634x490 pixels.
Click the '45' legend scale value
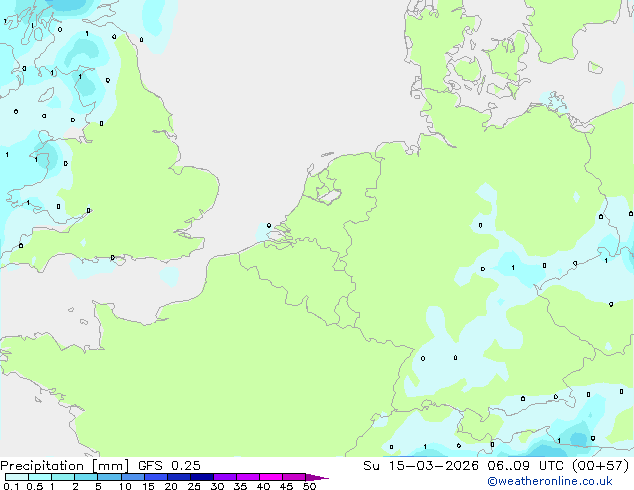click(286, 486)
